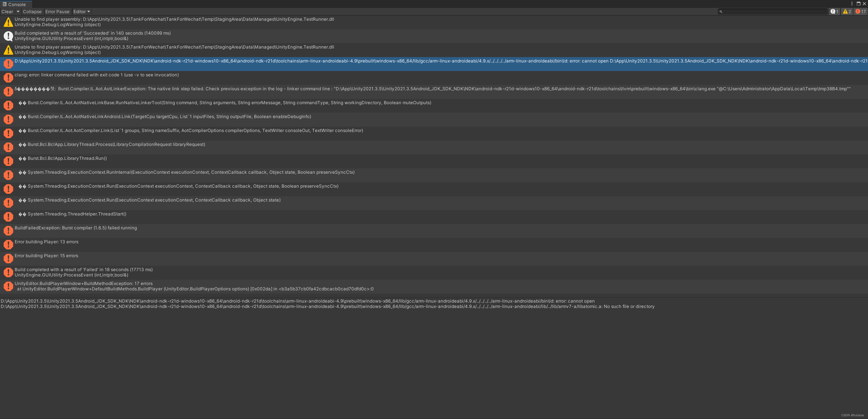Click the search magnifier icon in the search field

[721, 11]
